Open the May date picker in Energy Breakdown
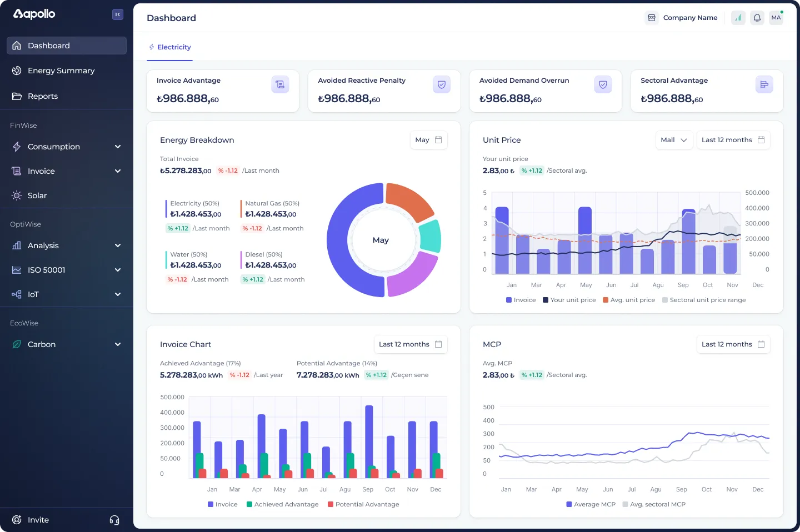This screenshot has width=800, height=532. [x=428, y=140]
